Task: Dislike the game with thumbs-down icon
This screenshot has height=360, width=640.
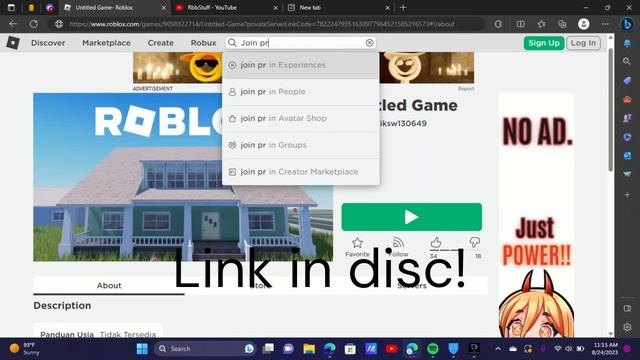Action: point(474,242)
